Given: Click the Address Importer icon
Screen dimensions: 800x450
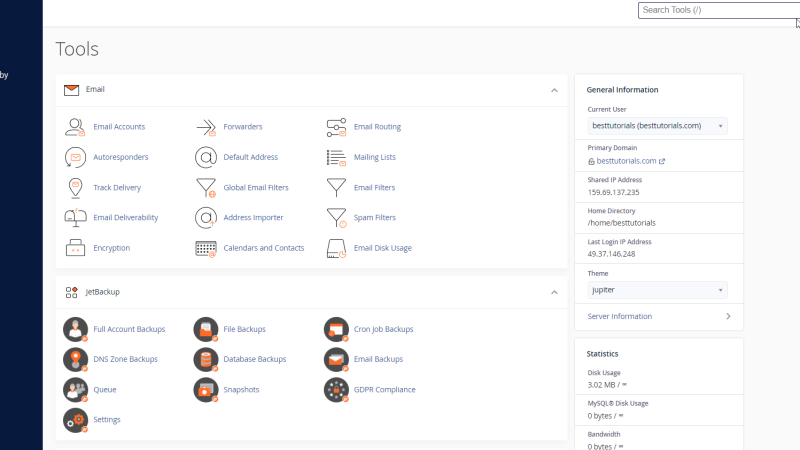Looking at the screenshot, I should click(206, 218).
